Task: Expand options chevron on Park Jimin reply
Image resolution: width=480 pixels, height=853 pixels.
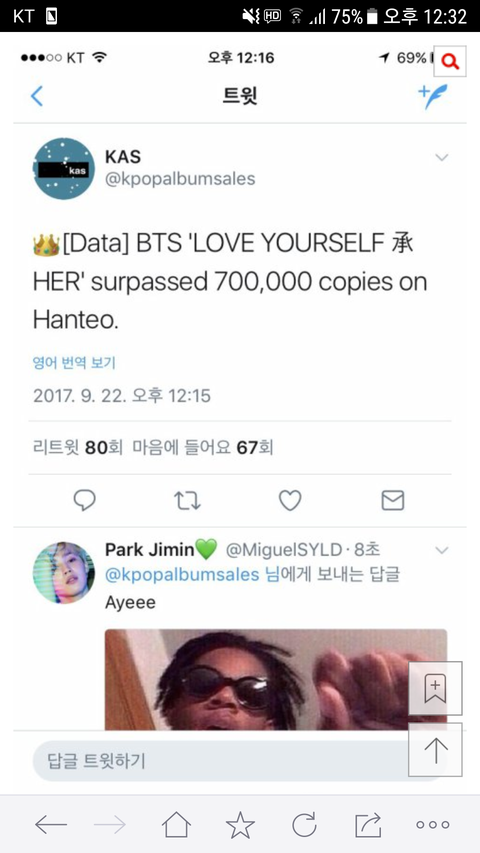Action: [442, 551]
